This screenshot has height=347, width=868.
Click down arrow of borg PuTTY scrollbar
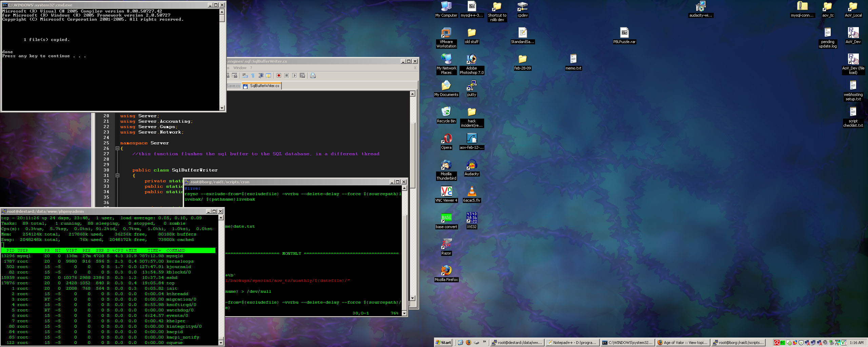coord(404,313)
